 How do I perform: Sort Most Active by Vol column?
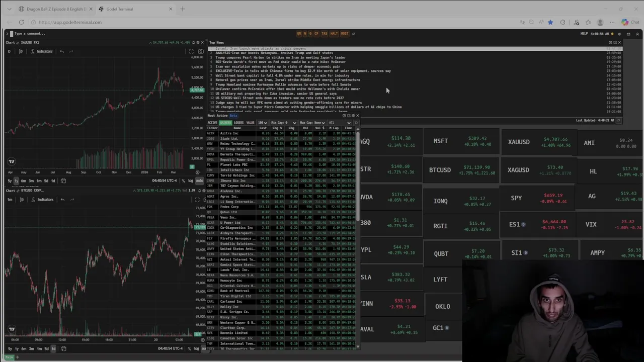pos(305,128)
